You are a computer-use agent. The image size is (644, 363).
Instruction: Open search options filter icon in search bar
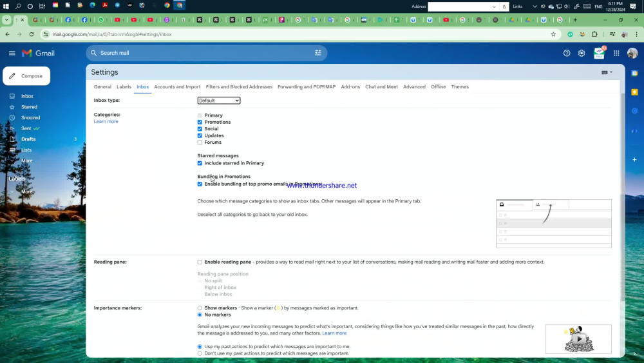tap(318, 53)
